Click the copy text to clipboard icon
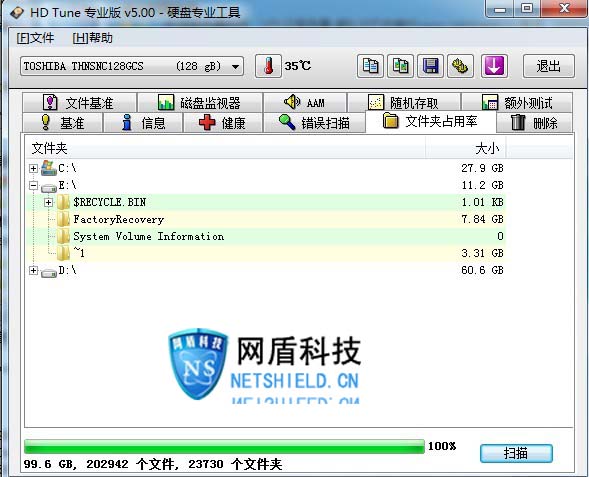This screenshot has width=589, height=477. (370, 66)
